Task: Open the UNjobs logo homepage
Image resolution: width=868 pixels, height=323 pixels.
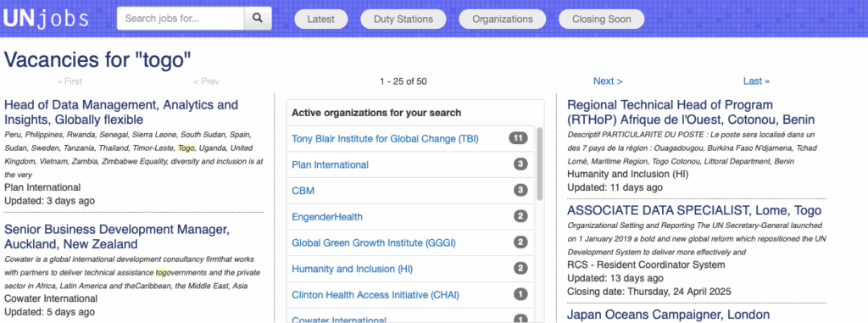Action: 46,19
